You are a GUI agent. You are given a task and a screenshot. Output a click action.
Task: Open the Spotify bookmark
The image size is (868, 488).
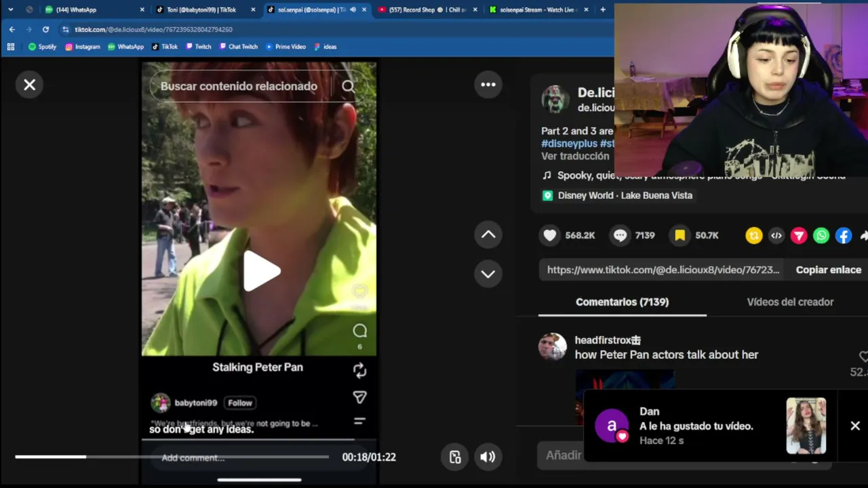(x=42, y=47)
